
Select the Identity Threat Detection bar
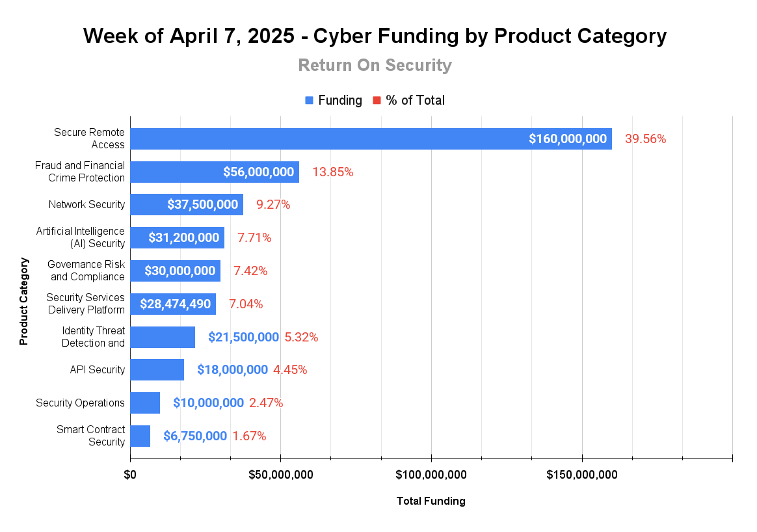coord(163,337)
